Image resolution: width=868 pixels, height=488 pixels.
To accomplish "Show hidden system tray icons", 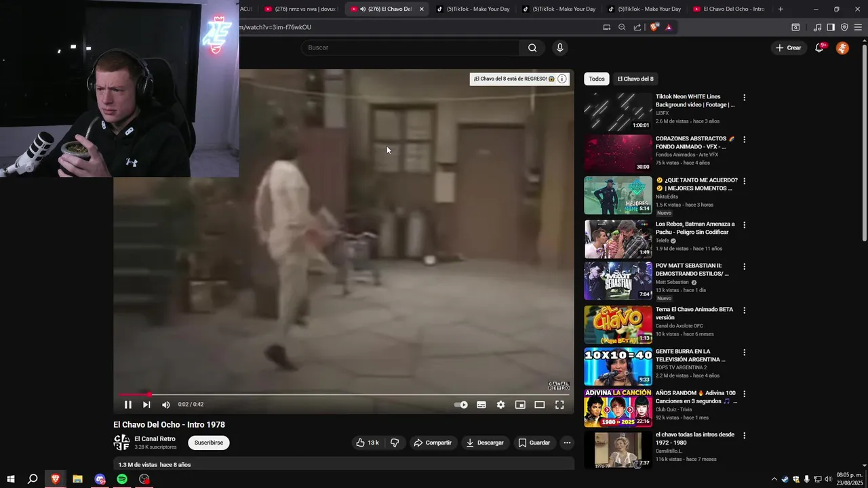I will click(x=774, y=479).
